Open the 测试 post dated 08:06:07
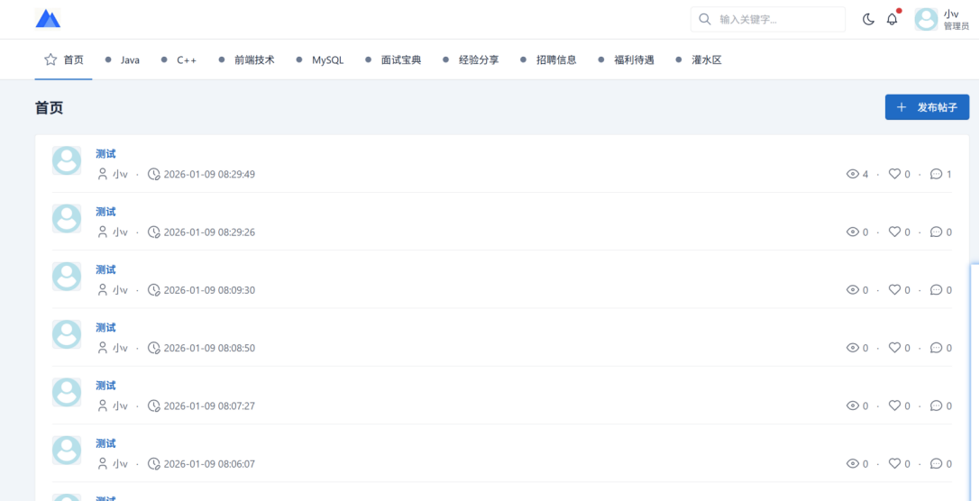 (x=105, y=443)
